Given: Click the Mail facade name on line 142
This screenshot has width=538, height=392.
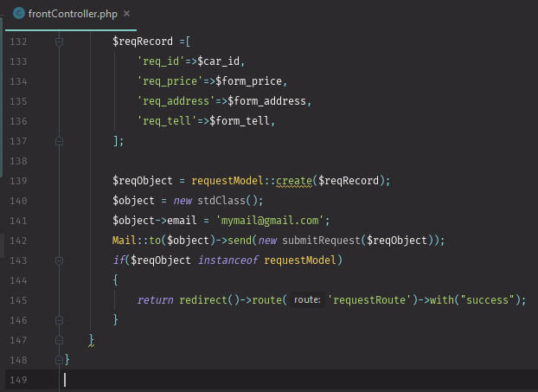Looking at the screenshot, I should point(125,240).
